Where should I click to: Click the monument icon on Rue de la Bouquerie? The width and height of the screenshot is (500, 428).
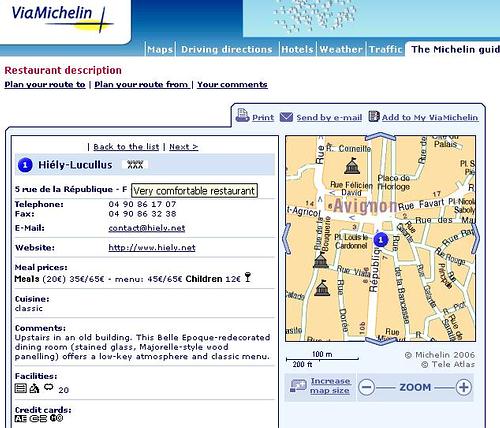321,260
